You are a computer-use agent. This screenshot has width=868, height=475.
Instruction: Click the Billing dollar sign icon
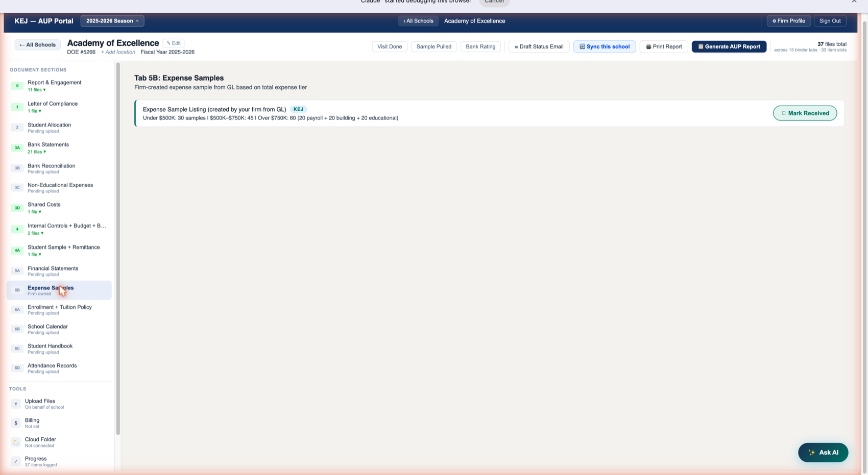(16, 423)
